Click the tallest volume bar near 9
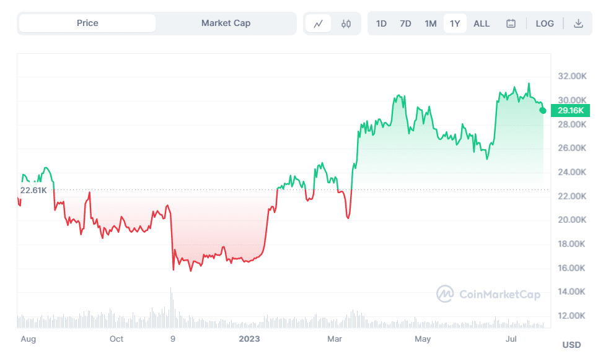This screenshot has height=364, width=603. click(171, 306)
